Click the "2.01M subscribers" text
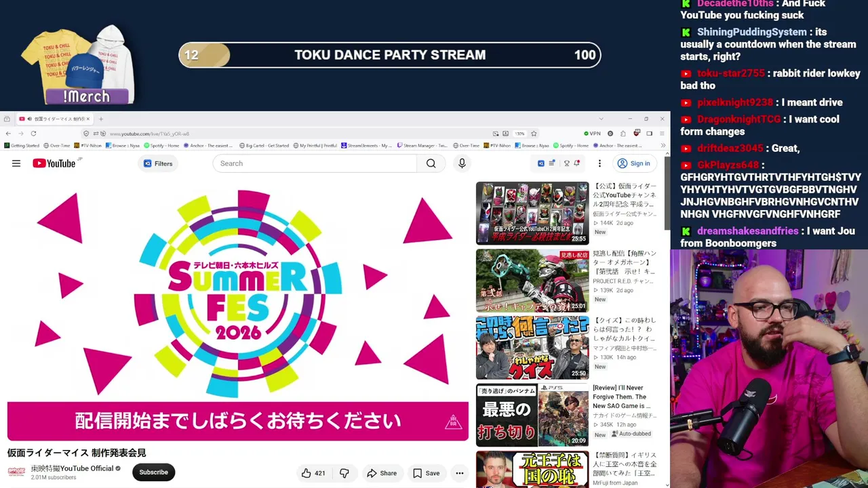 coord(54,478)
